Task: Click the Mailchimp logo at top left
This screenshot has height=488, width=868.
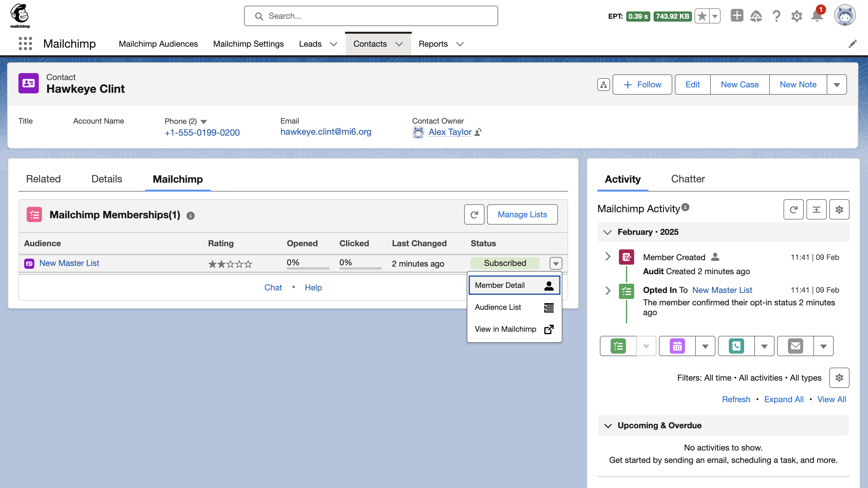Action: click(20, 16)
